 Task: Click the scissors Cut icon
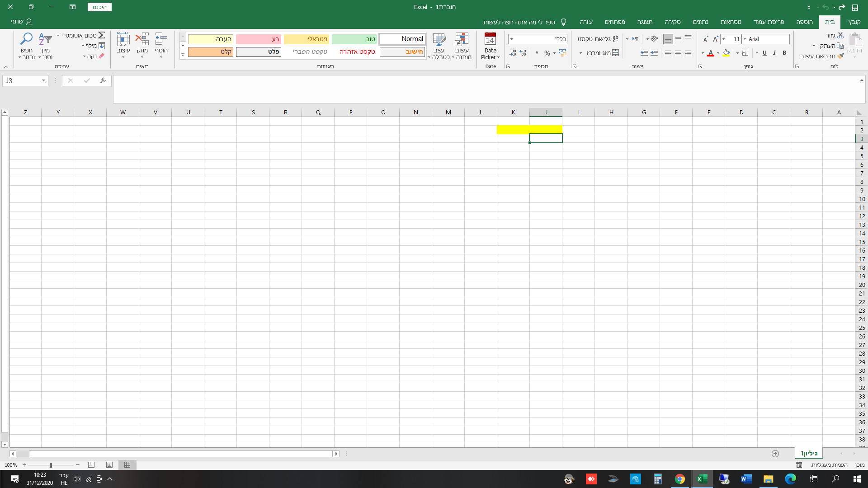(840, 35)
